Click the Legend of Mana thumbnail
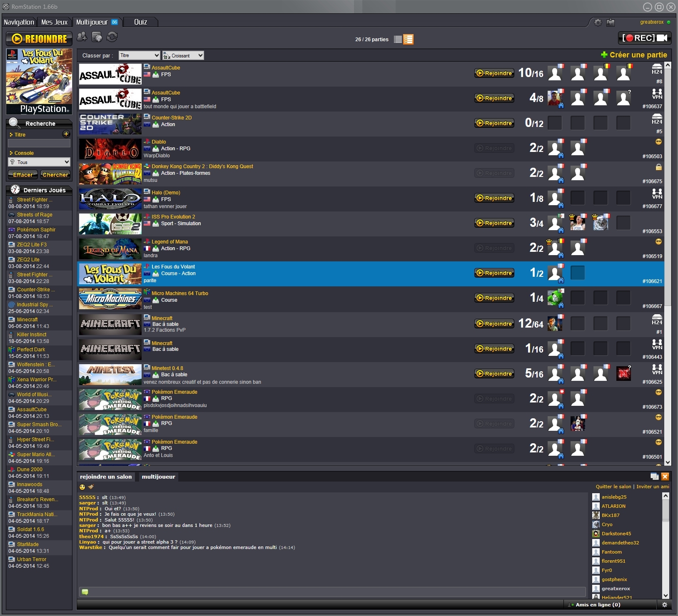 (x=110, y=249)
